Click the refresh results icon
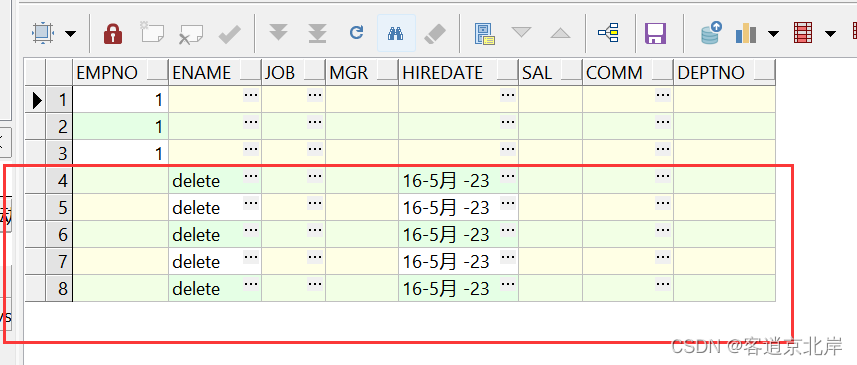Viewport: 857px width, 365px height. (356, 33)
